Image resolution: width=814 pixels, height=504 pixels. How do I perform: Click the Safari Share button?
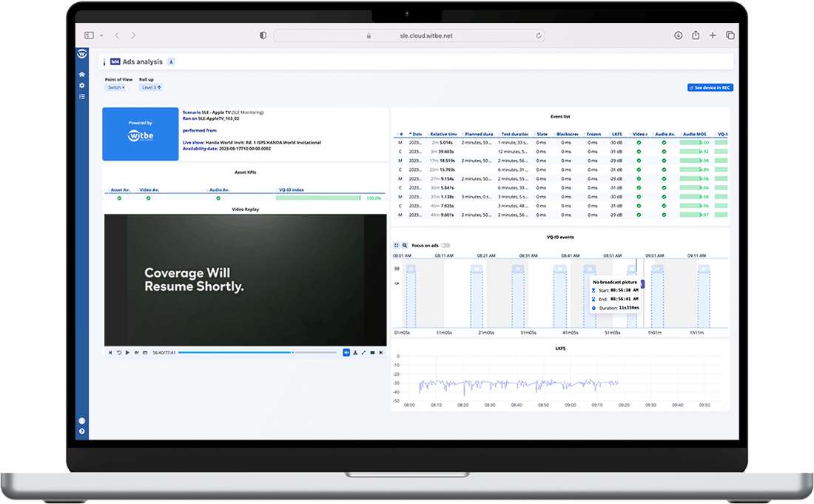[x=696, y=35]
